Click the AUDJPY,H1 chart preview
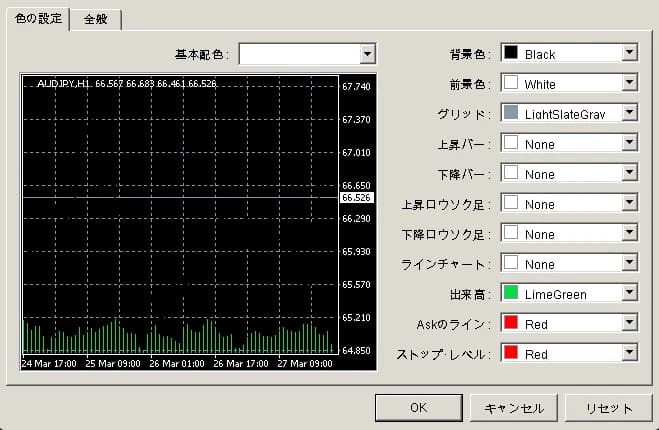Viewport: 659px width, 430px height. (198, 222)
